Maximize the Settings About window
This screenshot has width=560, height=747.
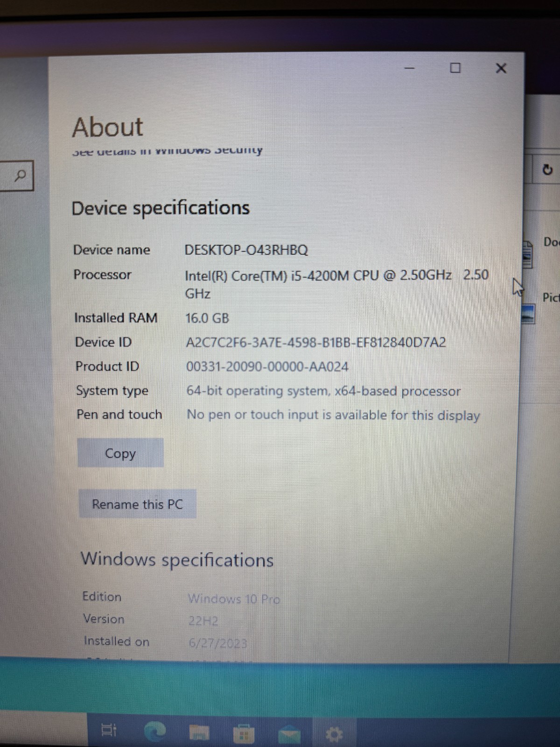click(x=455, y=68)
